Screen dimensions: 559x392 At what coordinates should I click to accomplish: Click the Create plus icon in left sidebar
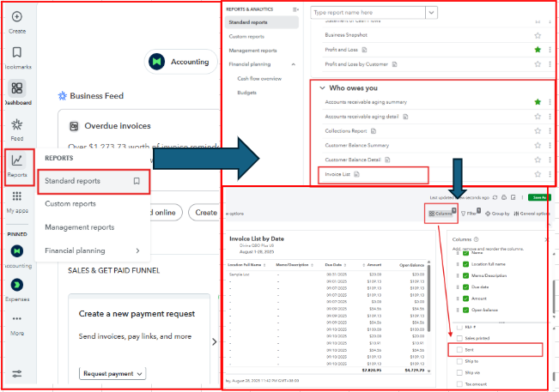[17, 17]
